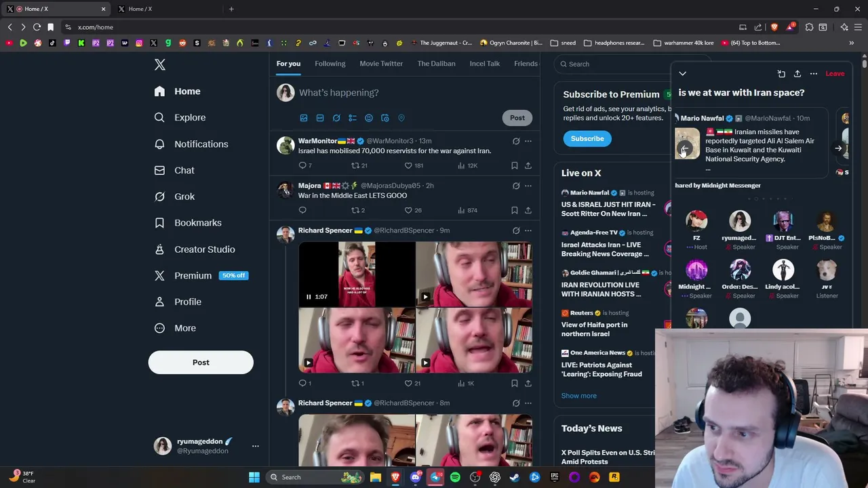Click the Subscribe button
868x488 pixels.
(587, 138)
